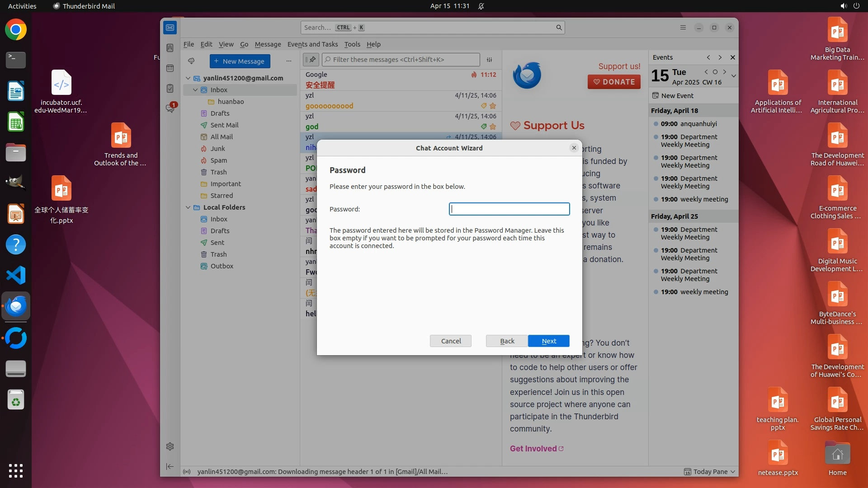Toggle the Quick Filter pin button
This screenshot has height=488, width=868.
[311, 60]
